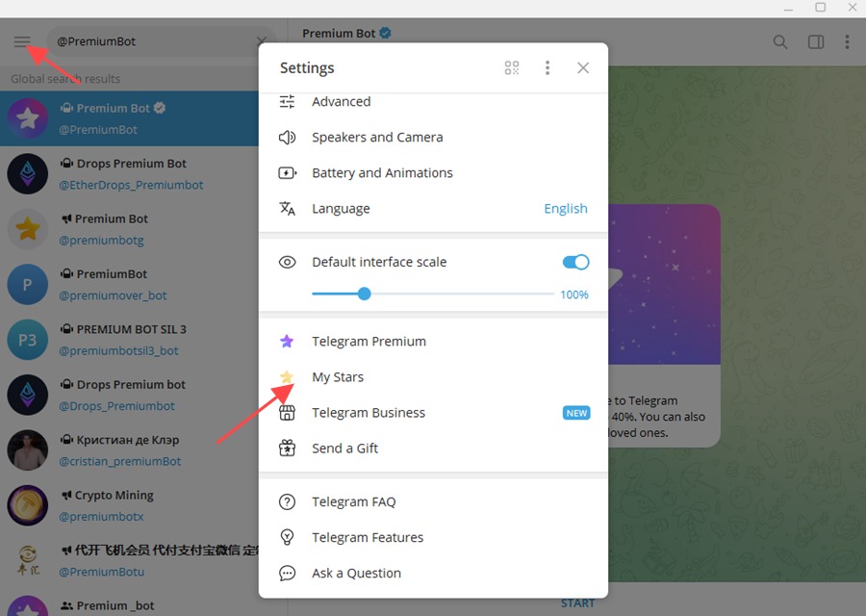Click the interface scale slider handle
Image resolution: width=866 pixels, height=616 pixels.
[364, 294]
